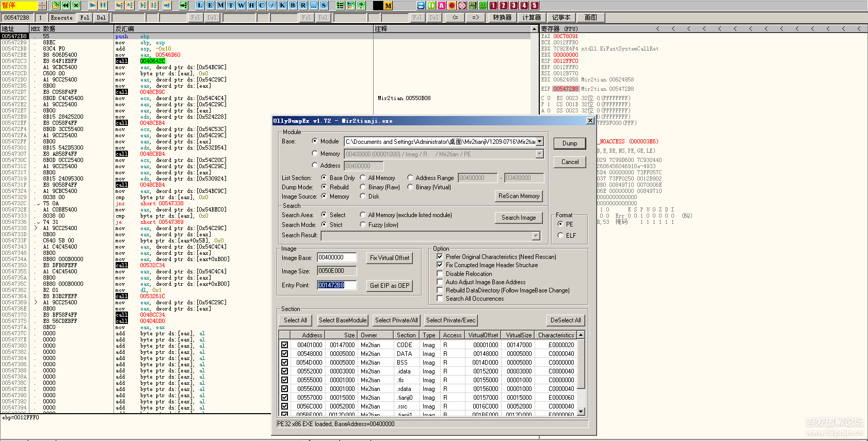Open the Memory map window (M icon)
The width and height of the screenshot is (868, 441).
click(220, 5)
